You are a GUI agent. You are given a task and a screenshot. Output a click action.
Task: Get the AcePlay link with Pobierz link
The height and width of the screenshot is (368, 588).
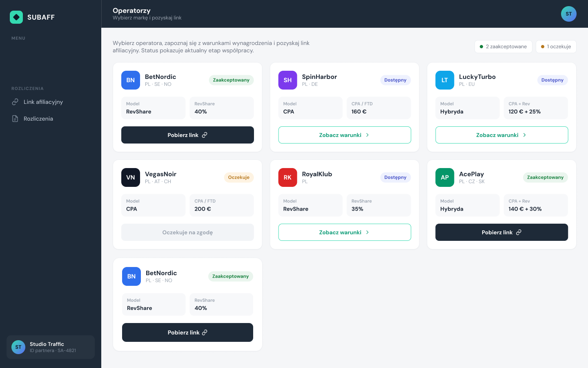pyautogui.click(x=502, y=232)
